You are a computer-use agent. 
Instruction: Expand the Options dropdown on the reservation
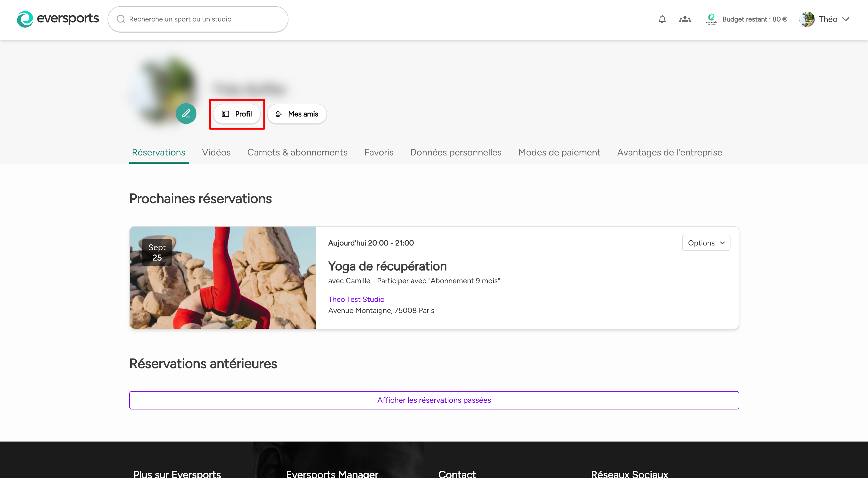click(706, 243)
